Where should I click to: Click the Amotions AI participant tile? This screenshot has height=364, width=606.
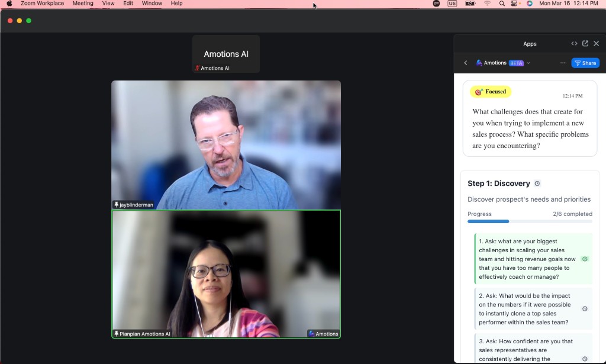click(226, 54)
